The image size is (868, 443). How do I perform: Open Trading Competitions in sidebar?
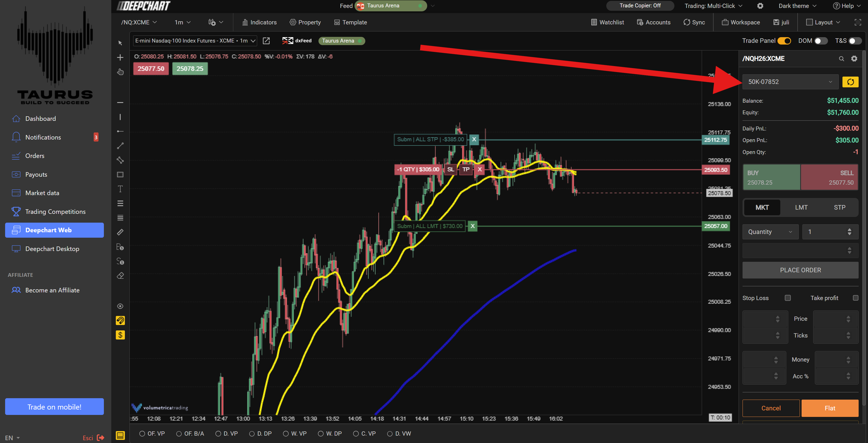55,211
